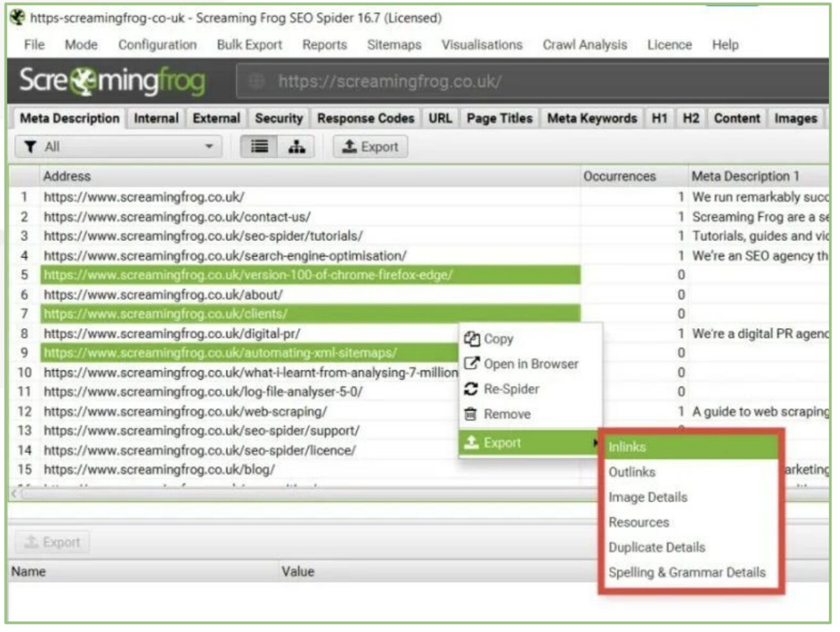This screenshot has height=632, width=840.
Task: Select the Meta Description tab
Action: click(x=69, y=119)
